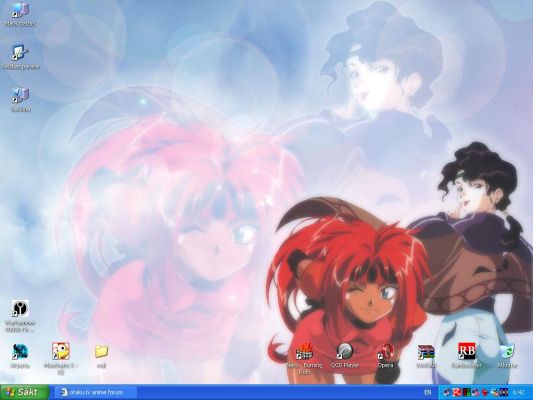Open the yellow folder on the desktop
The width and height of the screenshot is (533, 400).
[101, 356]
